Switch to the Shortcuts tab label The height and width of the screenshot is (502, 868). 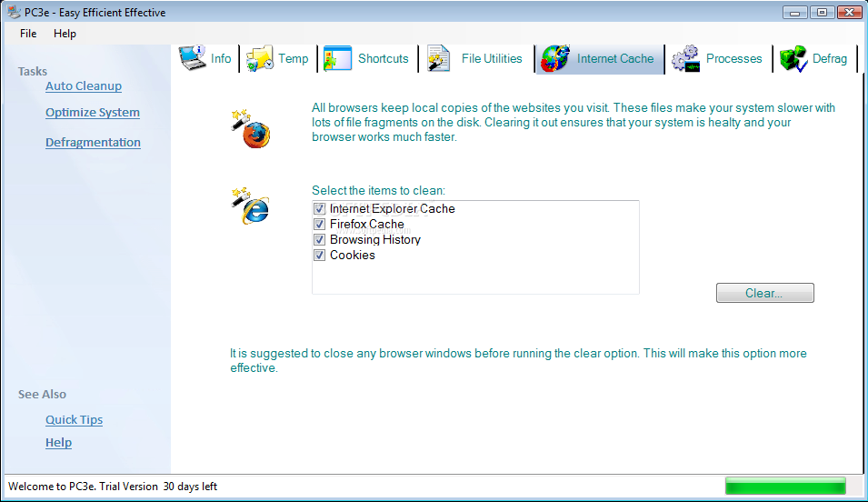click(x=383, y=59)
